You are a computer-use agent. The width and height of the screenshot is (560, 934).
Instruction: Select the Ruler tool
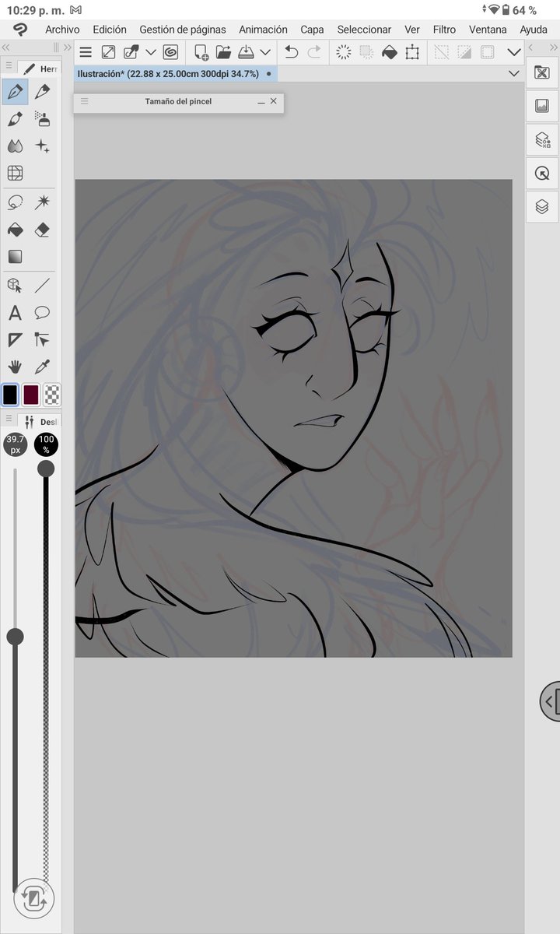(15, 339)
